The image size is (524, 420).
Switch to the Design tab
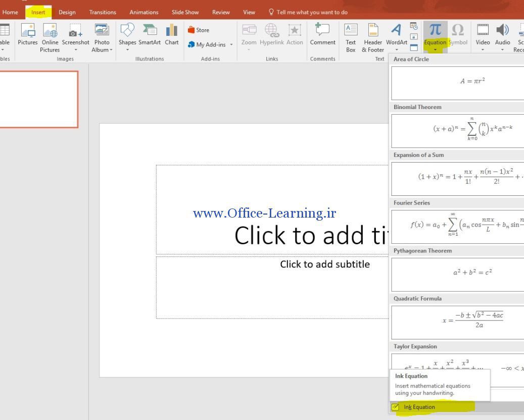(67, 12)
